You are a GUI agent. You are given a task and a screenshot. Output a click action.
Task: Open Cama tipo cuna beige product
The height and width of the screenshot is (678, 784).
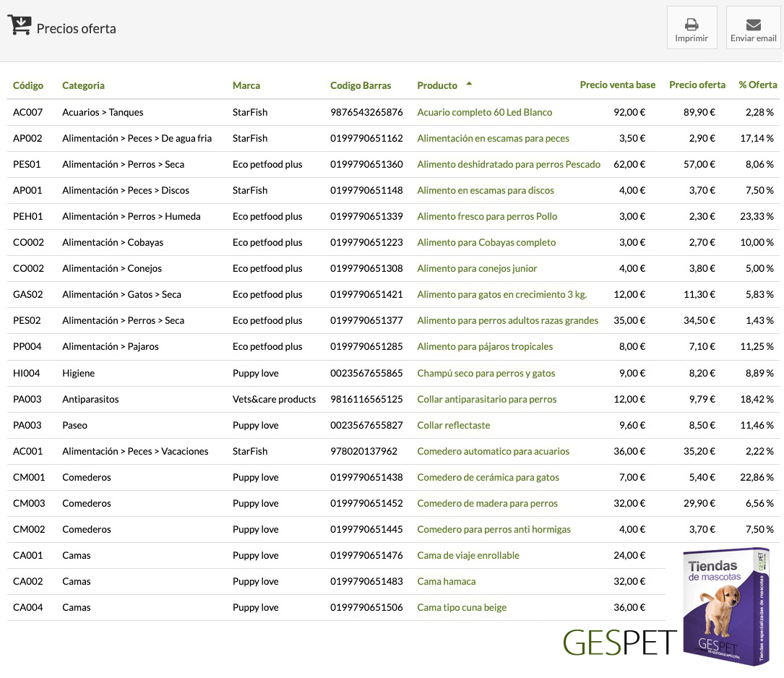(462, 607)
